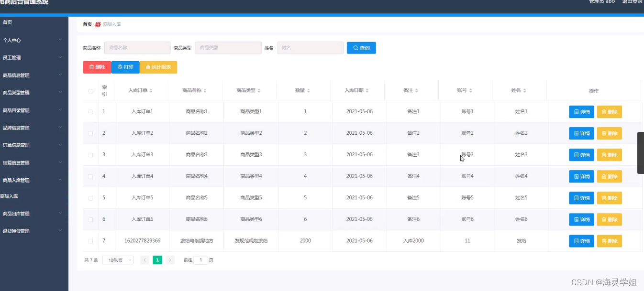Sort by the 商品类型 column sort icon
This screenshot has height=291, width=644.
click(x=260, y=91)
